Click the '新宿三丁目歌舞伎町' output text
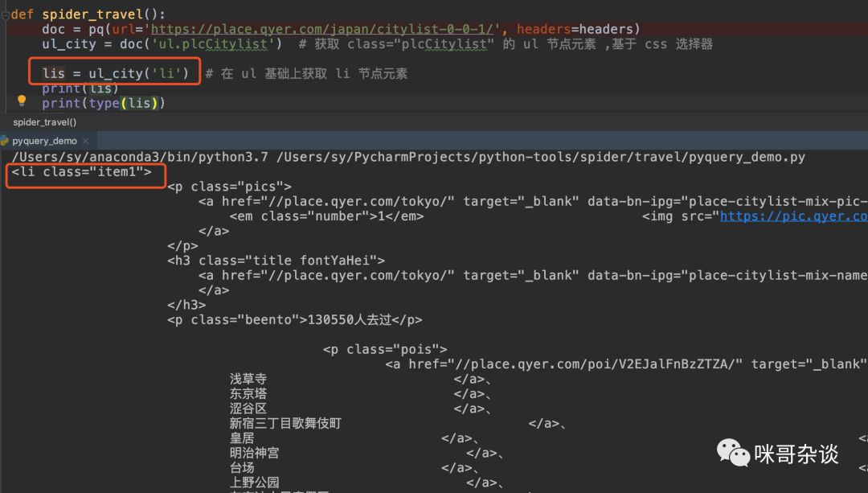This screenshot has width=868, height=493. [x=285, y=423]
